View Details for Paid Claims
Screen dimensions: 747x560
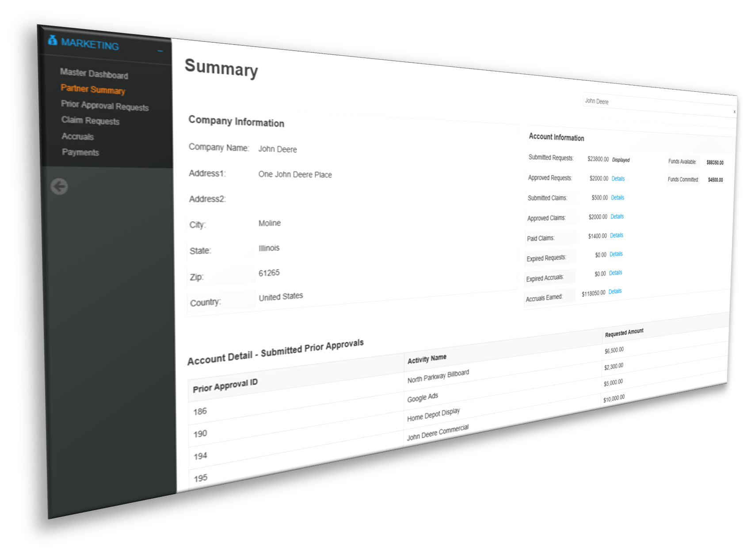point(617,235)
